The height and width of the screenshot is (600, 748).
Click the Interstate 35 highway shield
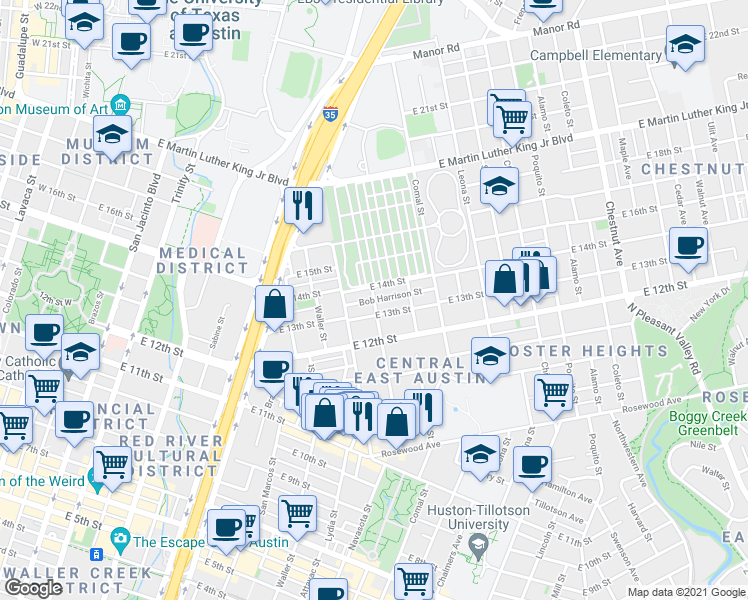point(330,114)
